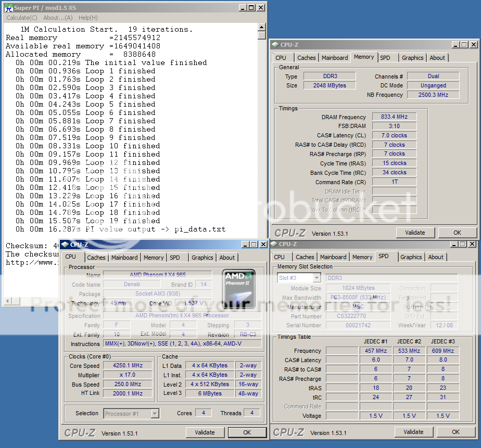Open the Slot #3 memory slot dropdown
481x448 pixels.
click(317, 278)
